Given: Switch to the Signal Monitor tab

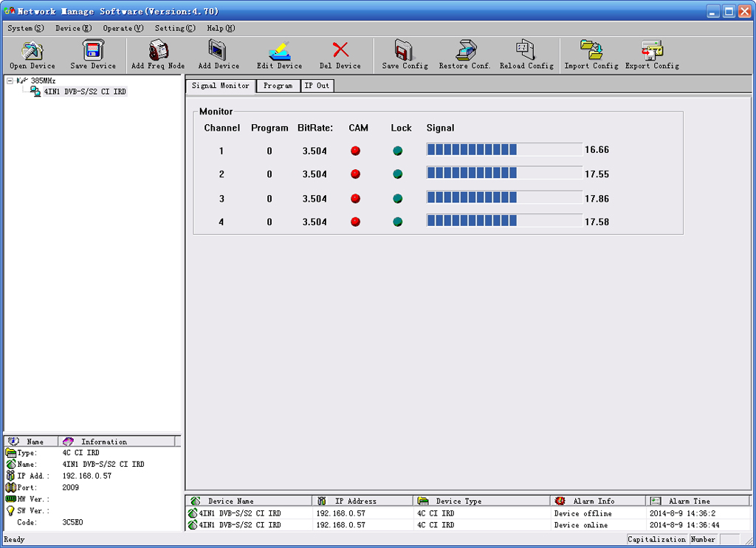Looking at the screenshot, I should (220, 86).
